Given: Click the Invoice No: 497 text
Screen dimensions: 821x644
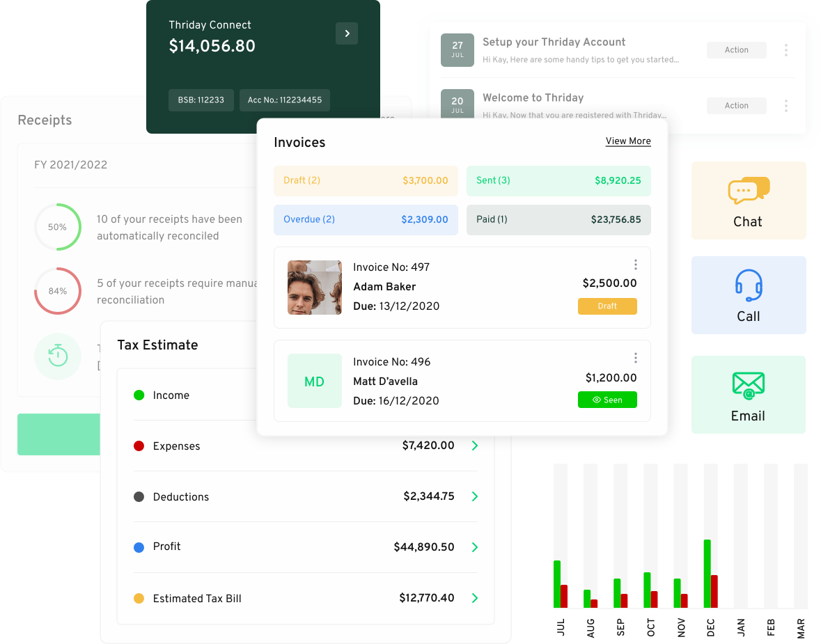Looking at the screenshot, I should (391, 267).
